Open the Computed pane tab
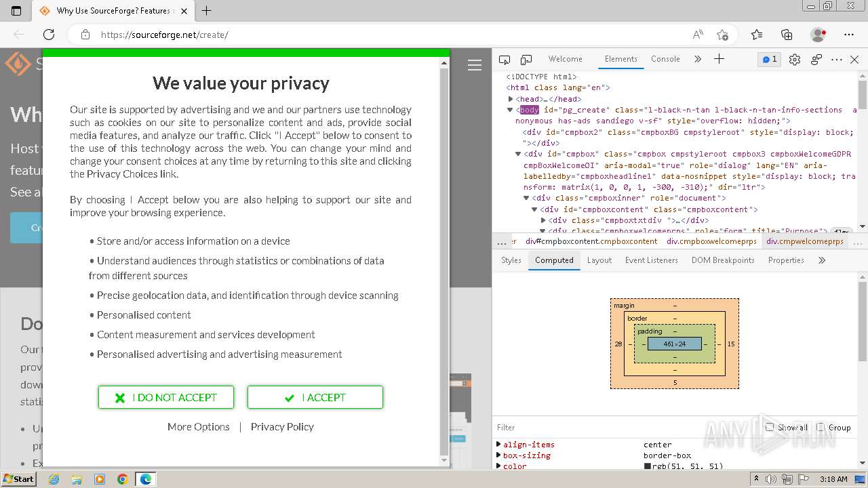Viewport: 868px width, 488px height. (x=554, y=260)
